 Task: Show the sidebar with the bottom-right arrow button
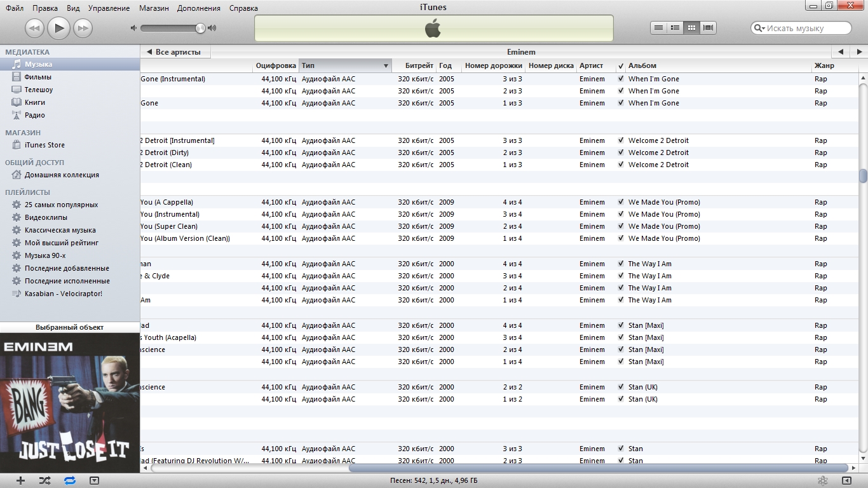(846, 481)
